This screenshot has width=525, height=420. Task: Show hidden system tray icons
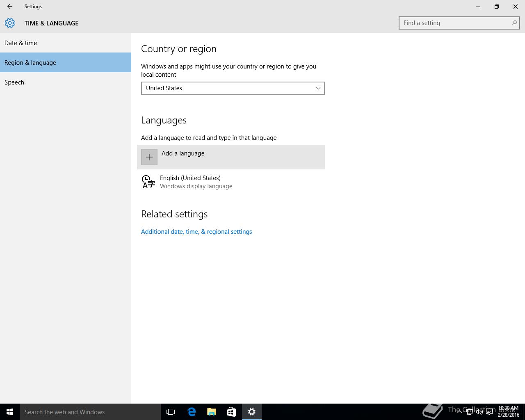coord(459,412)
